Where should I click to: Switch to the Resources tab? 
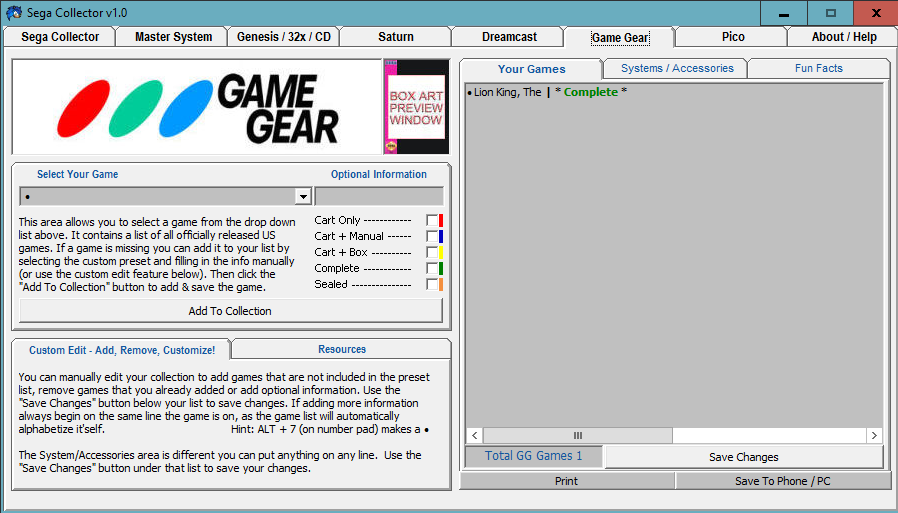click(342, 349)
